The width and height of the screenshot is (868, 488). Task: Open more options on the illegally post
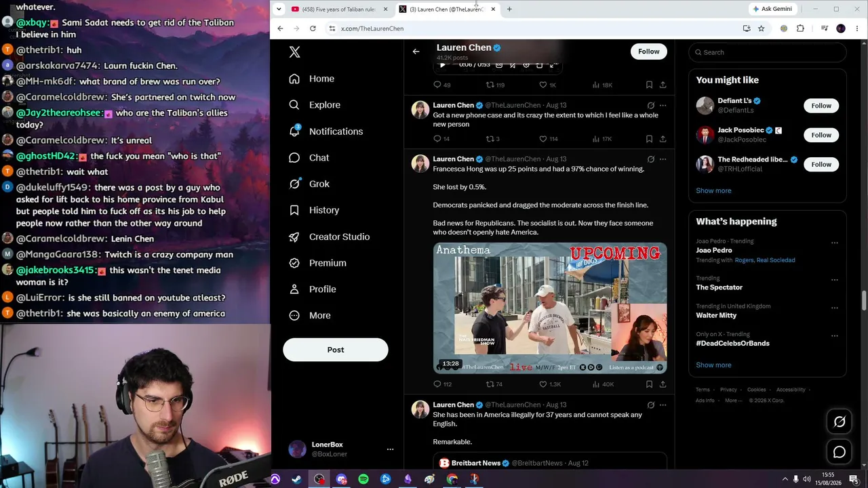663,405
